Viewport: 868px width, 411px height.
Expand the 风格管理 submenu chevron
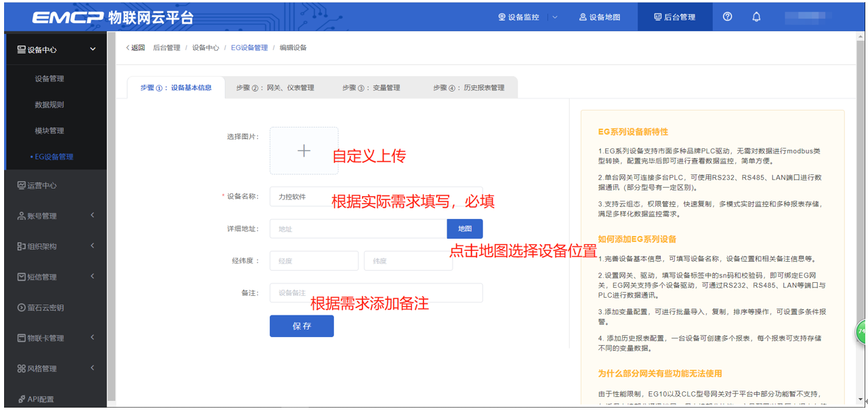coord(93,368)
